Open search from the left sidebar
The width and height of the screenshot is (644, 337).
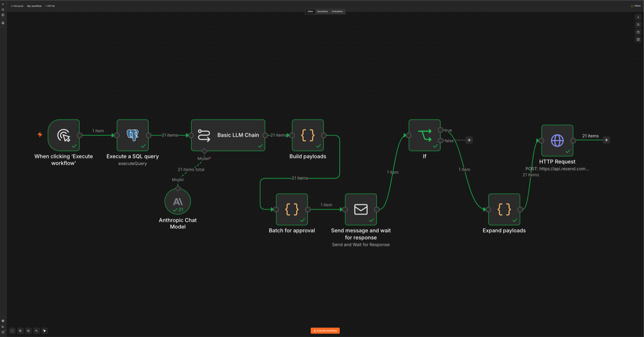click(3, 10)
